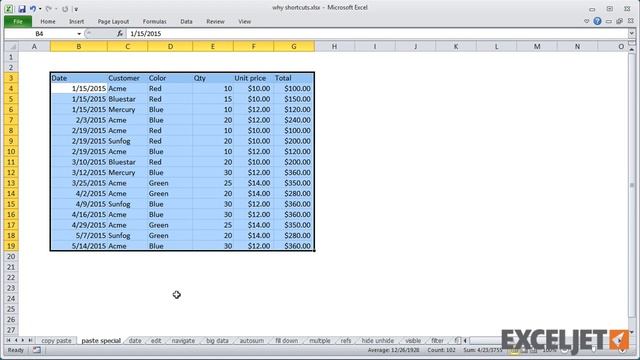Image resolution: width=640 pixels, height=360 pixels.
Task: Click the macro record icon in status bar
Action: tap(37, 350)
